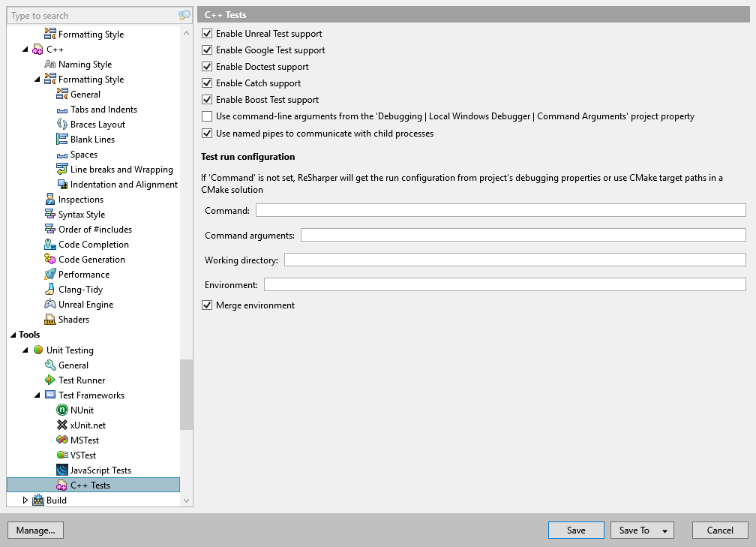The height and width of the screenshot is (547, 756).
Task: Click the Clang-Tidy icon
Action: click(x=50, y=290)
